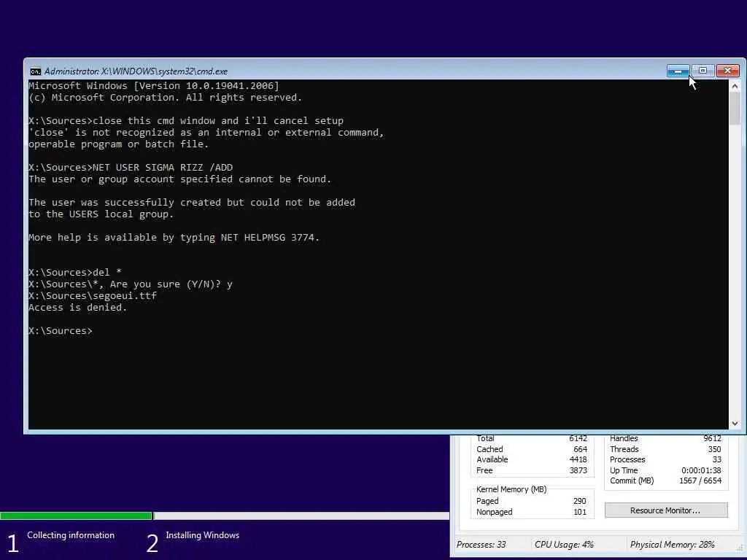
Task: Click 'CPU Usage: 4%' in status bar
Action: coord(564,544)
